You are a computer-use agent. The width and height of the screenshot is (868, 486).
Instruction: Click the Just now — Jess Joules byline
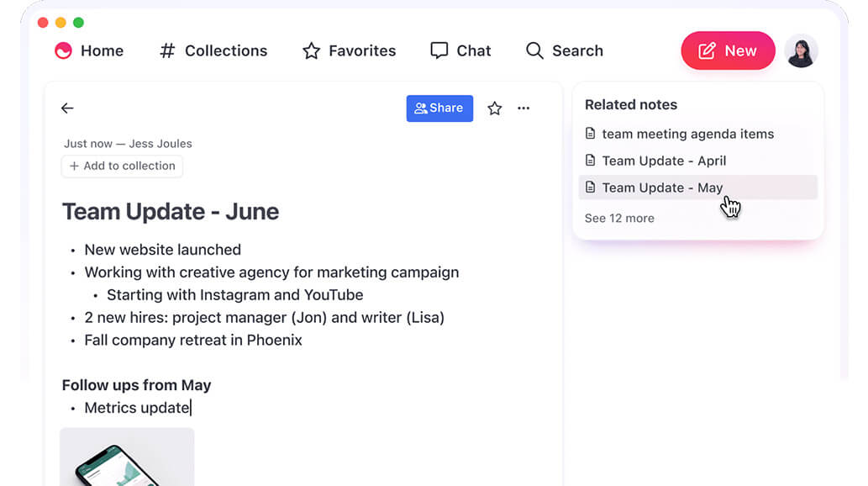128,144
